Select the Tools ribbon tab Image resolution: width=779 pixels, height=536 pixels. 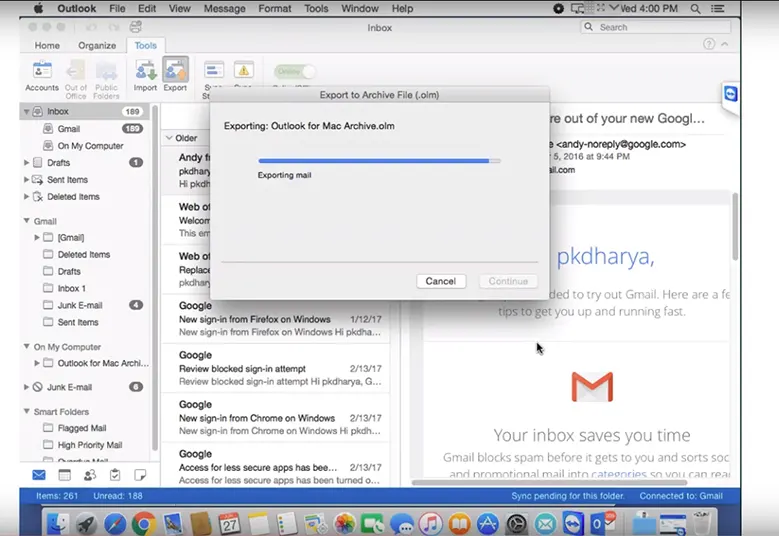click(146, 45)
